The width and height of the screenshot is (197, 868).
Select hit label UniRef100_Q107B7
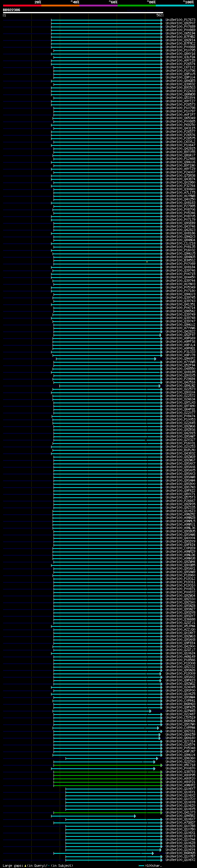point(180,856)
